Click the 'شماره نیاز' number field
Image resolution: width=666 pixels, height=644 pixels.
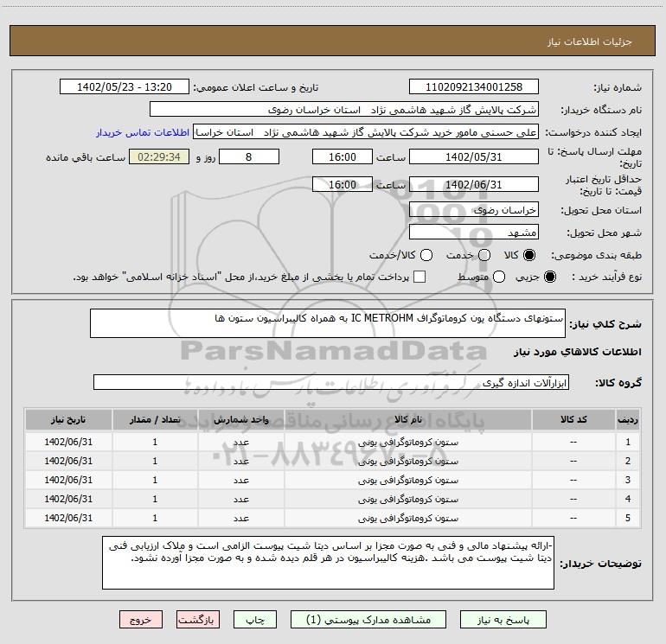pyautogui.click(x=473, y=87)
